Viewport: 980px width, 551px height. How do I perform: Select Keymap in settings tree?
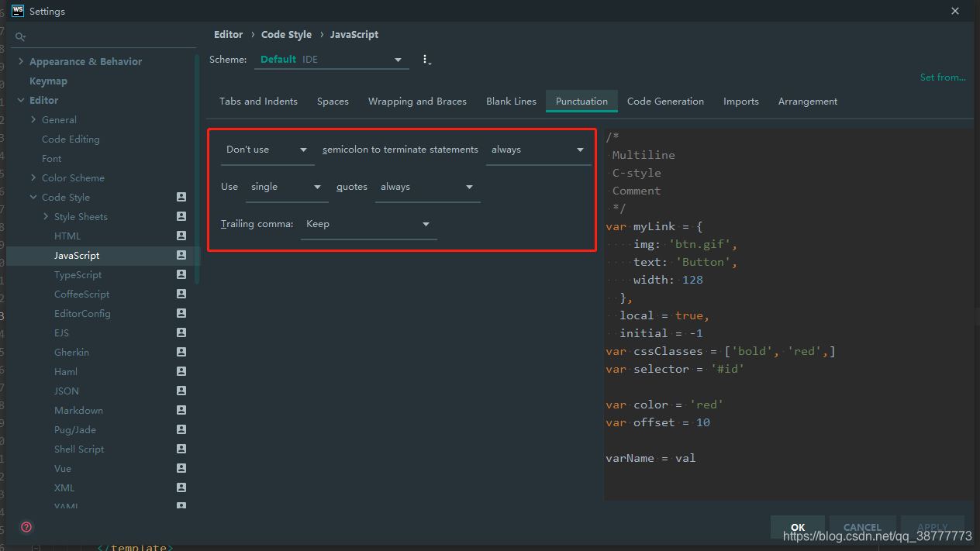coord(48,81)
